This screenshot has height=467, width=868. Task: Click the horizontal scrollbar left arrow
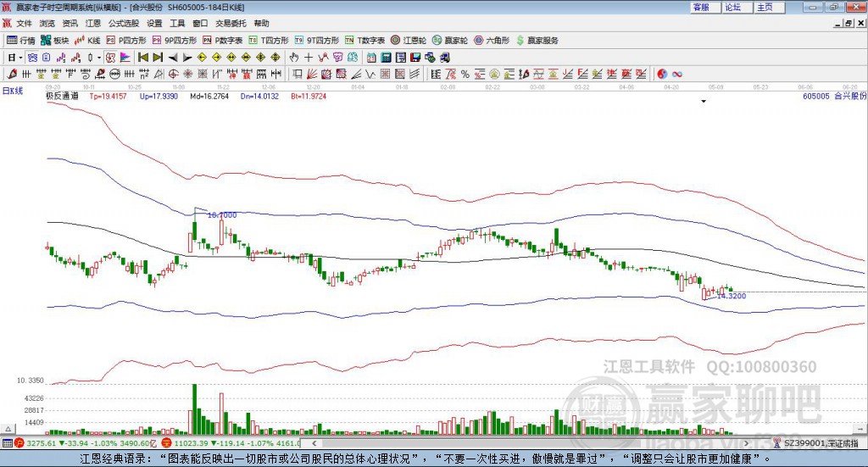314,443
